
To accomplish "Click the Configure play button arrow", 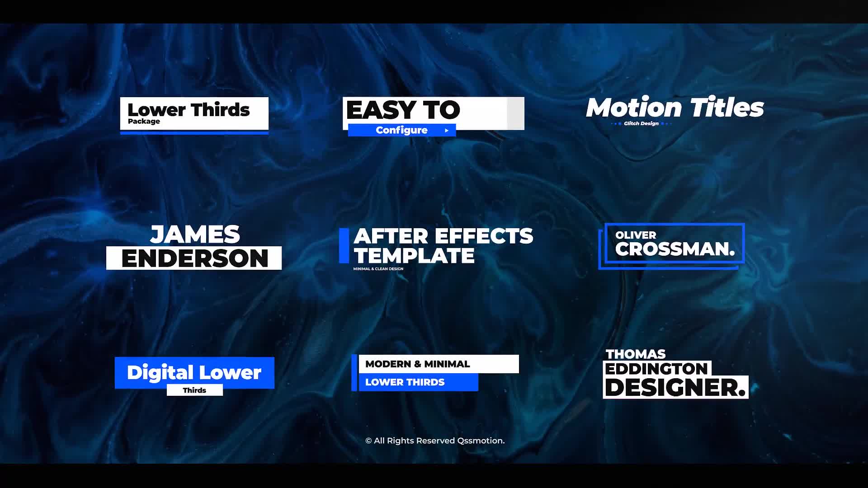I will pyautogui.click(x=447, y=130).
